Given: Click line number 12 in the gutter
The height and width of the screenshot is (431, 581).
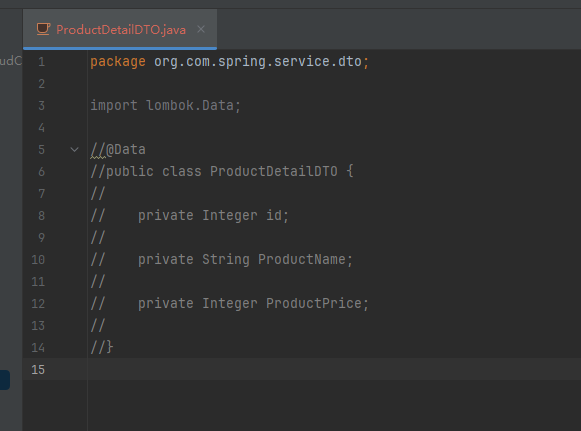Looking at the screenshot, I should point(38,304).
